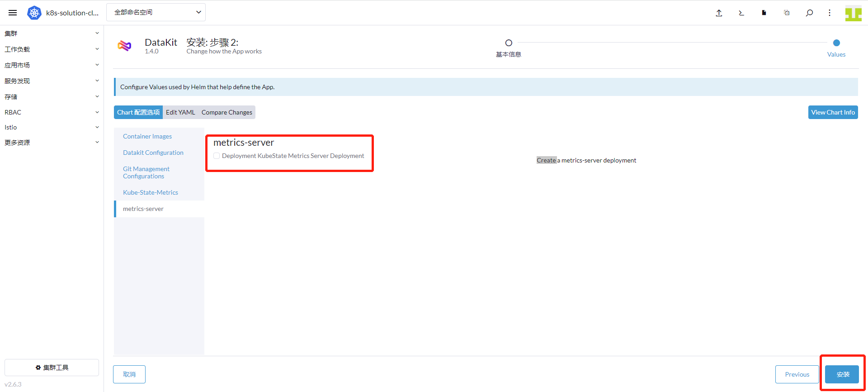Click the green user avatar
Screen dimensions: 868x392
853,13
